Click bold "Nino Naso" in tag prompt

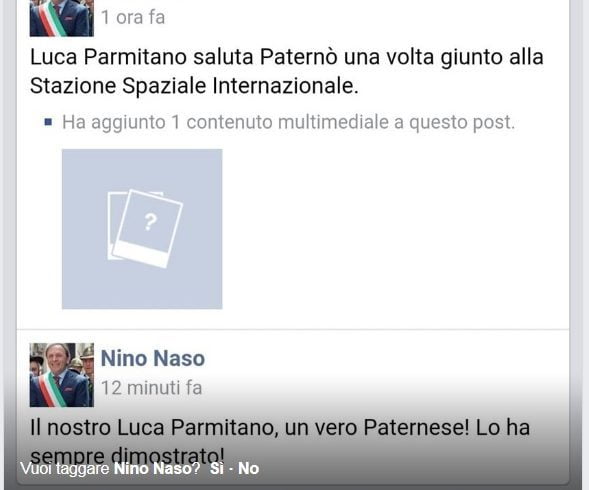153,468
